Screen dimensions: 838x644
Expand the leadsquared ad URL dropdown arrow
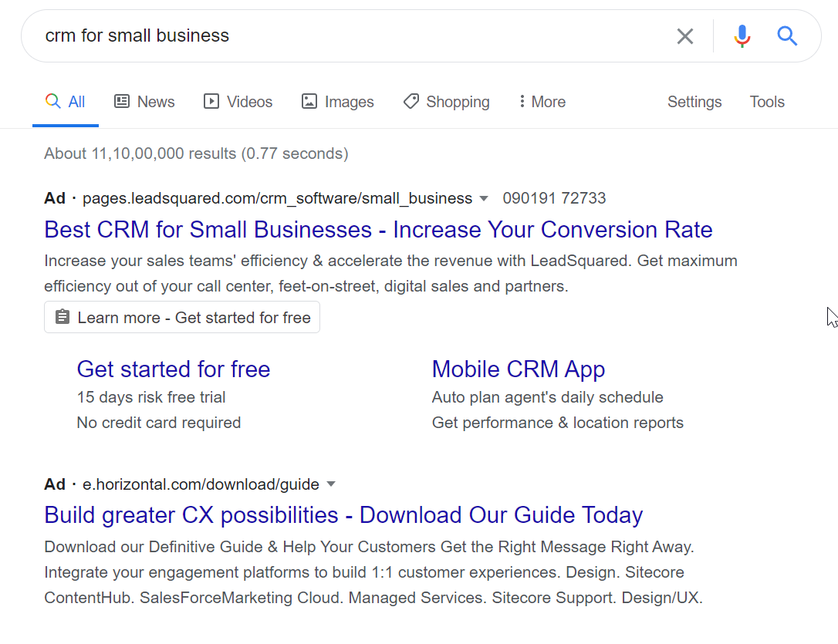pyautogui.click(x=484, y=199)
